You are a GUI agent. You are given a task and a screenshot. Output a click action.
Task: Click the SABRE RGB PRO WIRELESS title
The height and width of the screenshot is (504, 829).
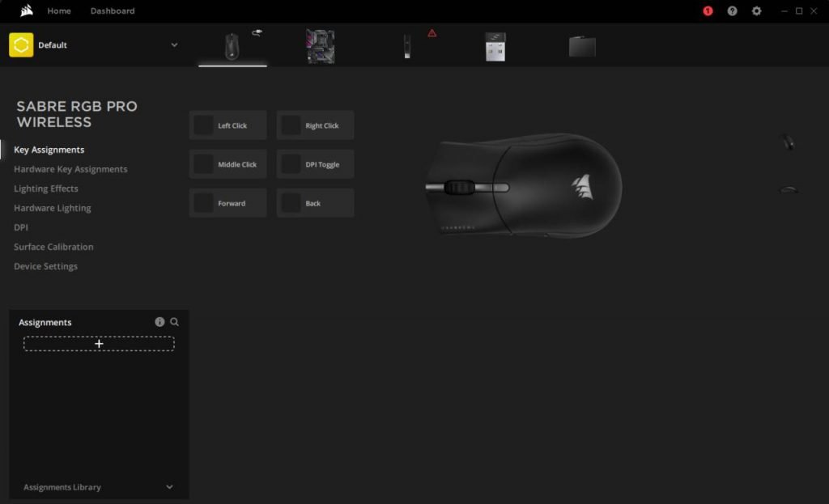[x=77, y=114]
